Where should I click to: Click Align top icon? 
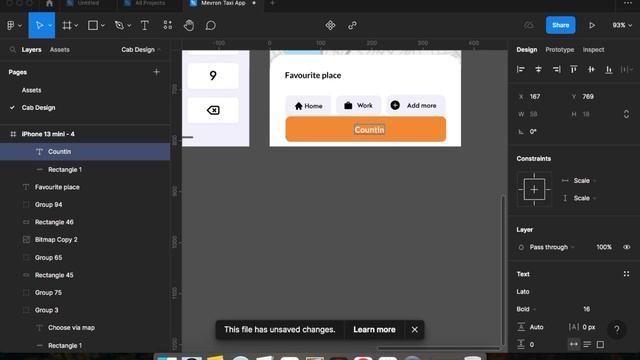[573, 69]
